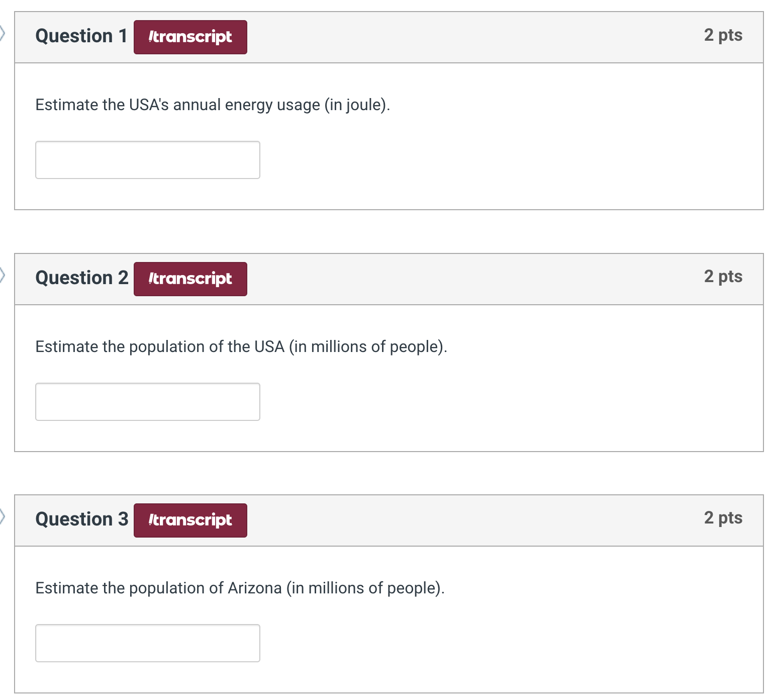Click the 2 pts label on Question 3
771x700 pixels.
pyautogui.click(x=723, y=518)
